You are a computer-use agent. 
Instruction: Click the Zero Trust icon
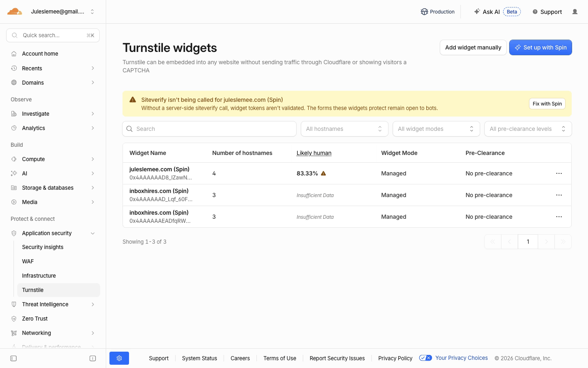[14, 319]
